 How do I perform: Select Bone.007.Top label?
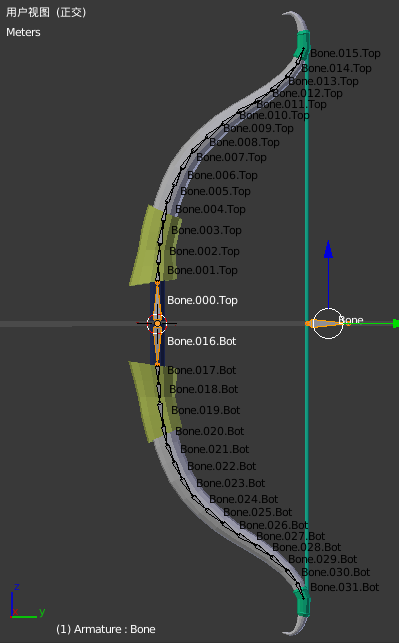[231, 157]
